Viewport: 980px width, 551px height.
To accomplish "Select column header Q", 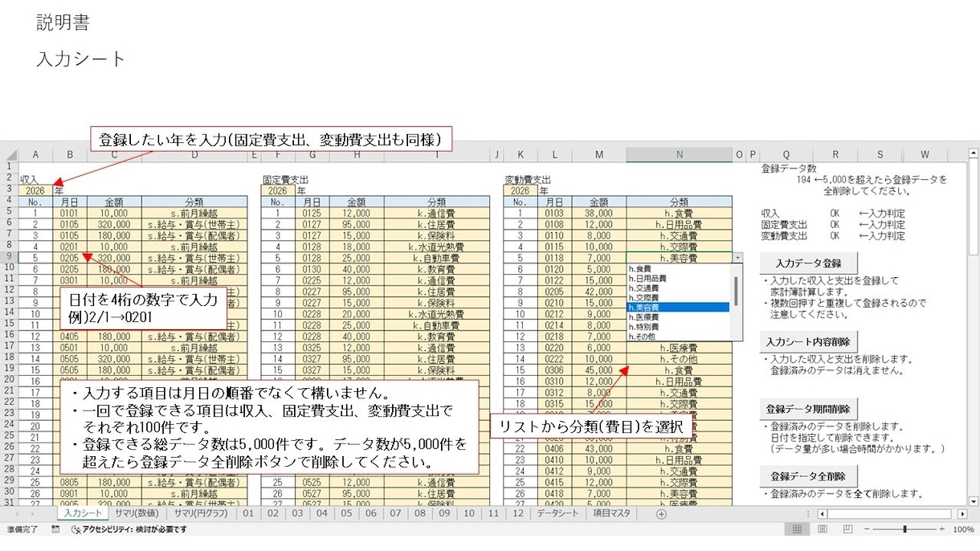I will (x=786, y=154).
